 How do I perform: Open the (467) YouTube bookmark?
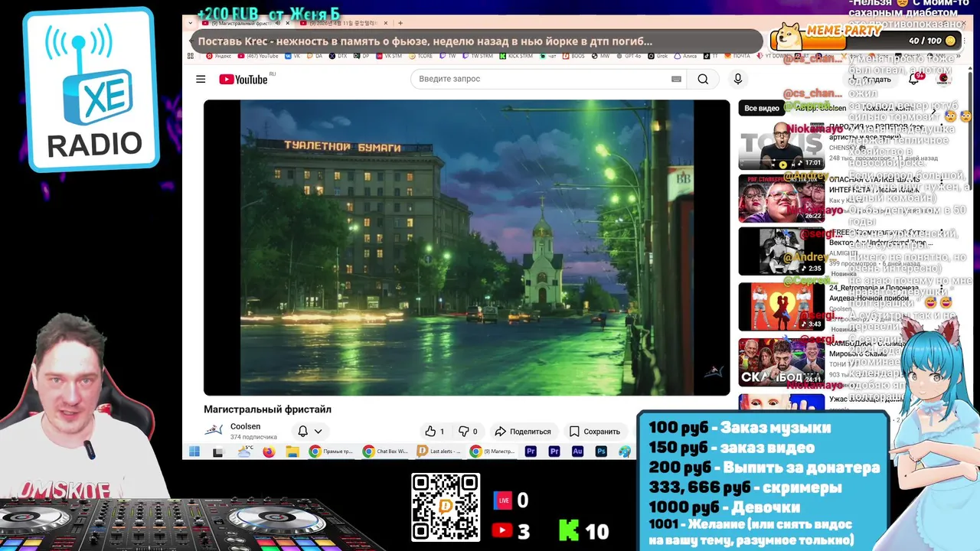click(x=258, y=56)
